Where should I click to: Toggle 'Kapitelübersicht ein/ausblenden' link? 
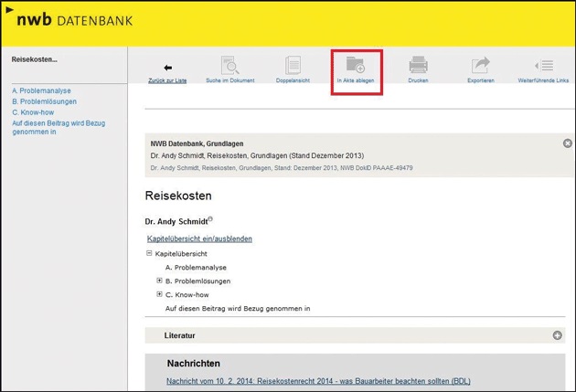tap(199, 238)
